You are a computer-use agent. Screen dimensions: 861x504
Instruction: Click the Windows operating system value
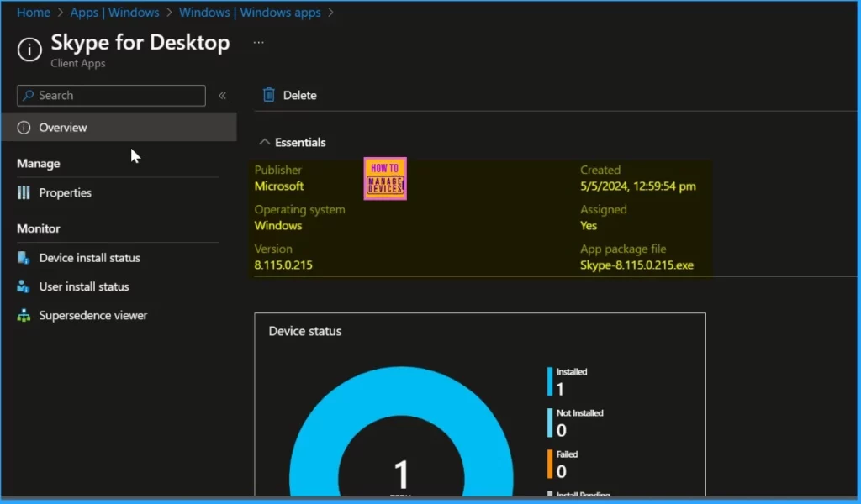pyautogui.click(x=277, y=225)
